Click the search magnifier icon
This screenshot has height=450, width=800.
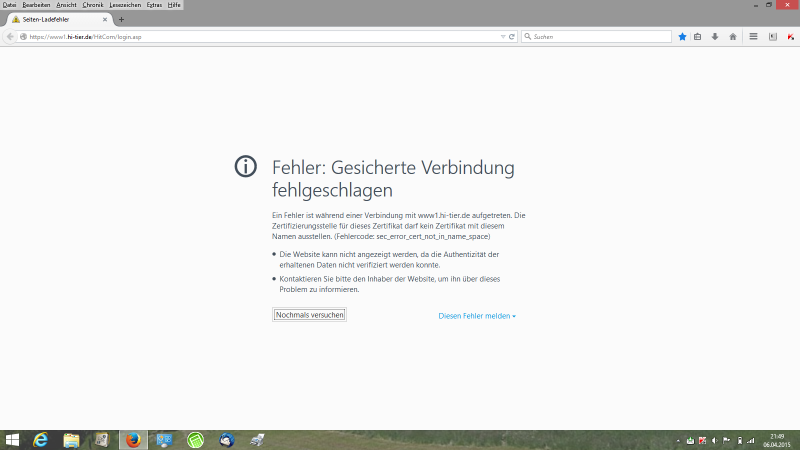pyautogui.click(x=528, y=37)
